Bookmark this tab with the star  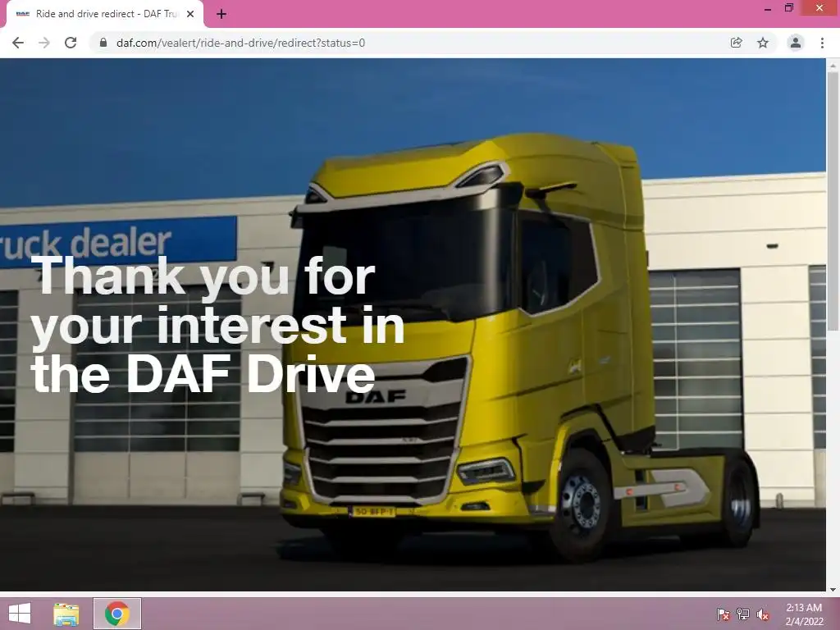pyautogui.click(x=763, y=43)
